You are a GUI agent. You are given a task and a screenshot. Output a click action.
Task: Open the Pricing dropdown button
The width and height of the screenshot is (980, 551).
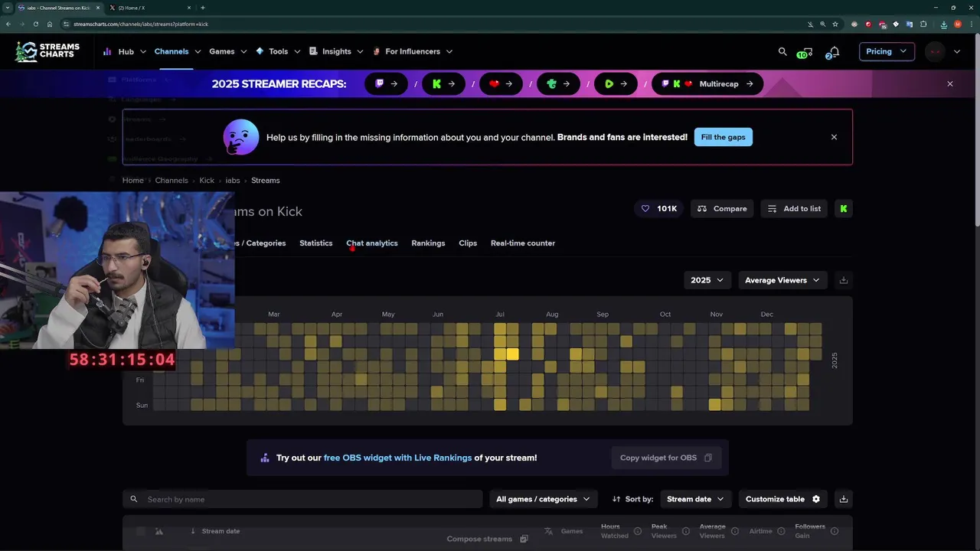click(887, 51)
